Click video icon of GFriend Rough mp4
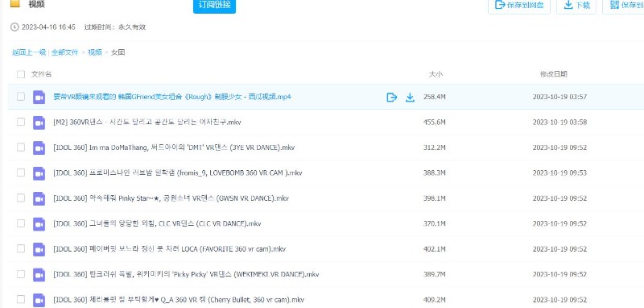The height and width of the screenshot is (308, 644). click(39, 97)
